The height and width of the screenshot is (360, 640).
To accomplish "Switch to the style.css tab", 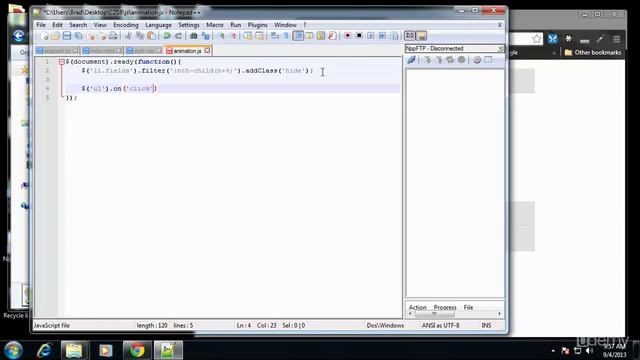I will pyautogui.click(x=144, y=51).
